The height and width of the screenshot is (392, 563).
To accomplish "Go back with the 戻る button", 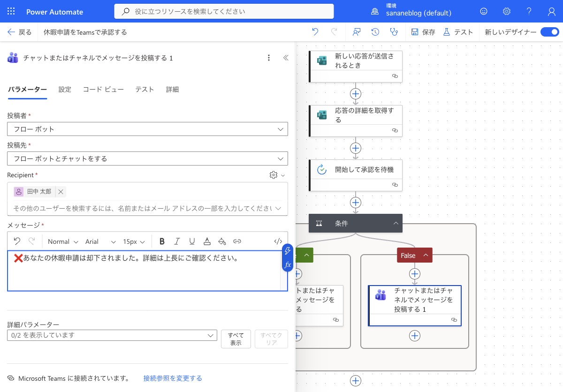I will click(x=20, y=32).
